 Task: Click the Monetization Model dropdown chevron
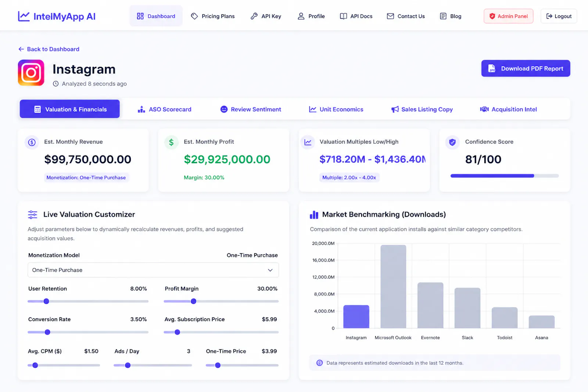coord(270,270)
